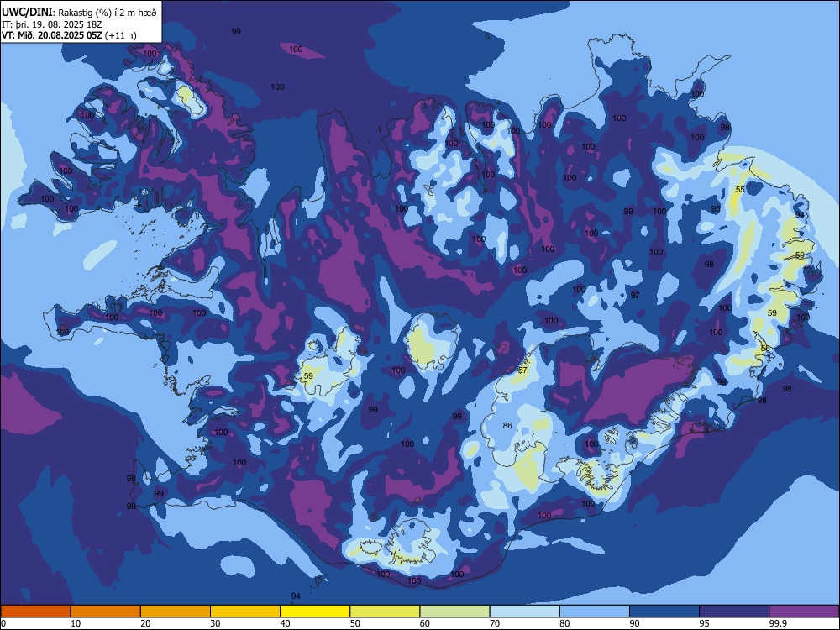The width and height of the screenshot is (840, 630).
Task: Click the '90' label in the legend
Action: point(635,623)
